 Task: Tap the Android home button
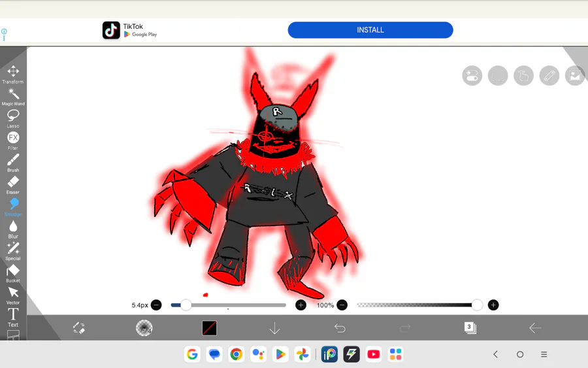pos(520,354)
